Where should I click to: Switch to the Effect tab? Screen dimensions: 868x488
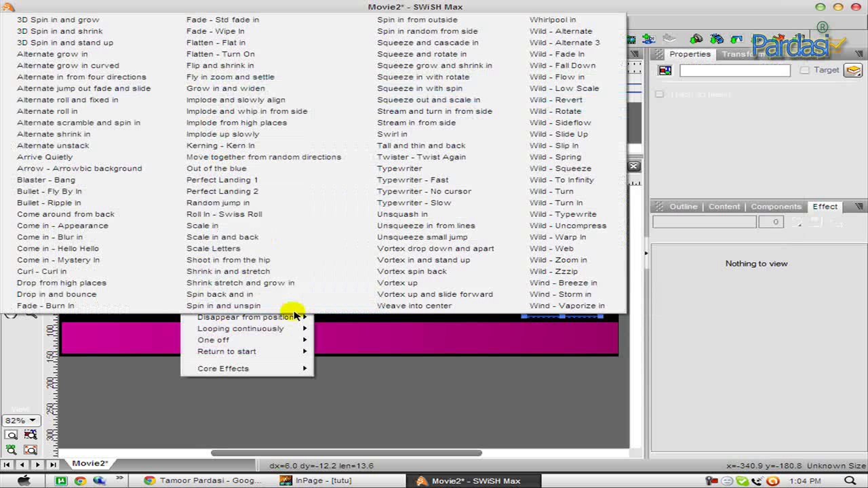click(x=825, y=206)
